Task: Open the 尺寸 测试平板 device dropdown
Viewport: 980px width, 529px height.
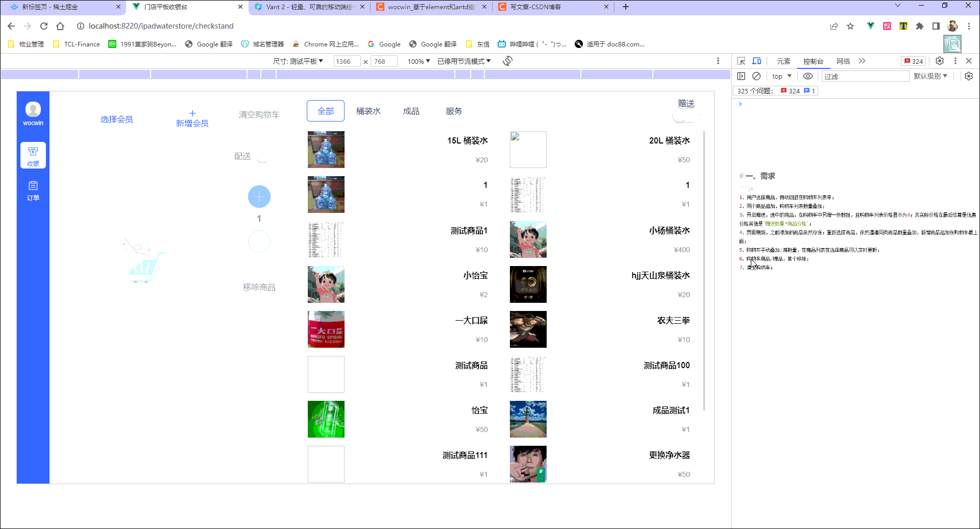Action: pyautogui.click(x=298, y=61)
